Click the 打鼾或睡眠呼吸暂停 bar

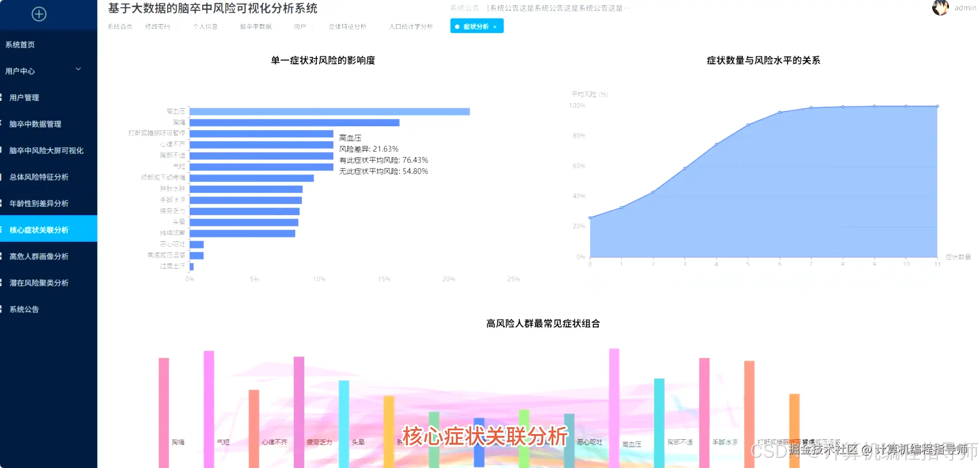tap(261, 134)
